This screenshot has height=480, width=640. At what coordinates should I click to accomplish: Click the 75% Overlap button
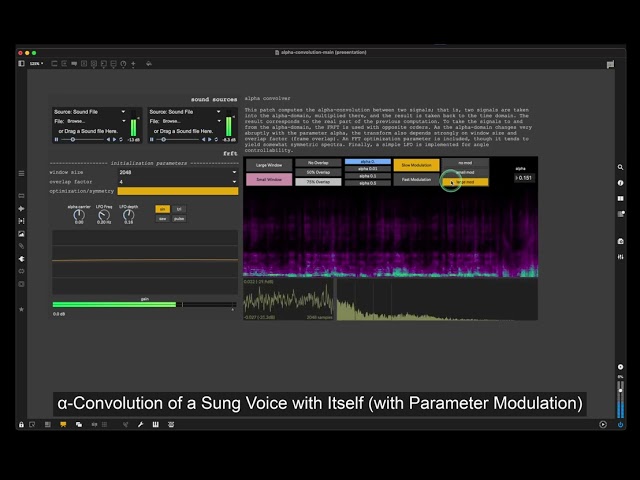tap(318, 182)
